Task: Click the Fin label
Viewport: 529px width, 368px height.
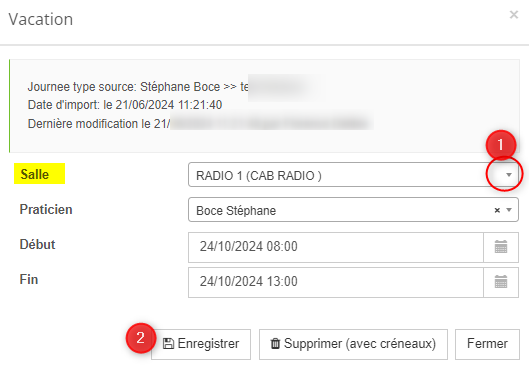Action: point(29,280)
